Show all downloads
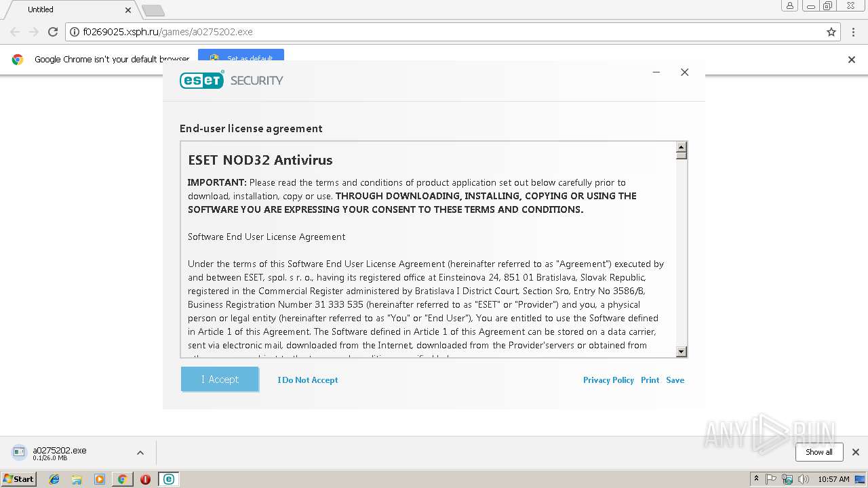 tap(819, 452)
